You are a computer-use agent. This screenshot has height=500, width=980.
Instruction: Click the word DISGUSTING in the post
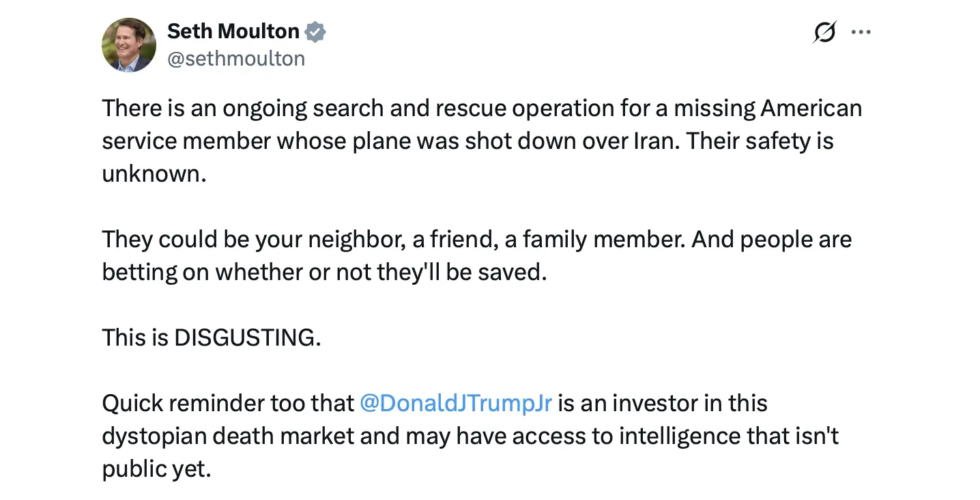[x=247, y=337]
